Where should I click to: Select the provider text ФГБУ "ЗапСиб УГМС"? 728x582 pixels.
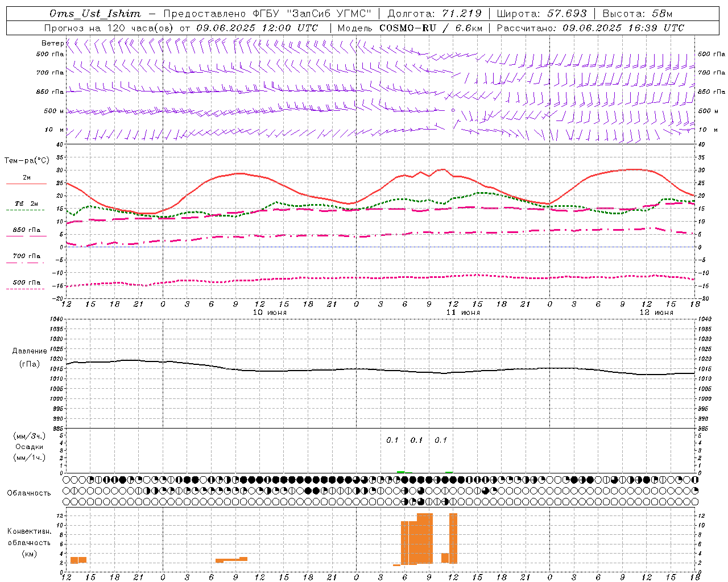click(x=311, y=14)
